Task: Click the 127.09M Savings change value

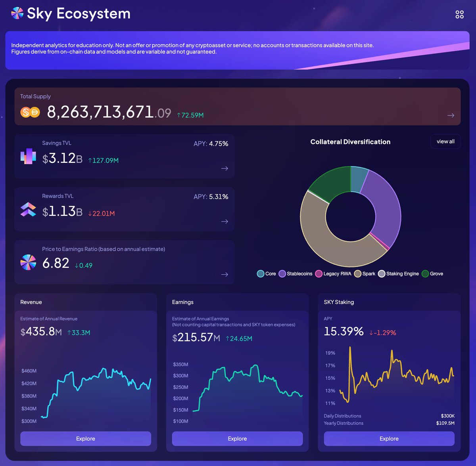Action: (103, 160)
